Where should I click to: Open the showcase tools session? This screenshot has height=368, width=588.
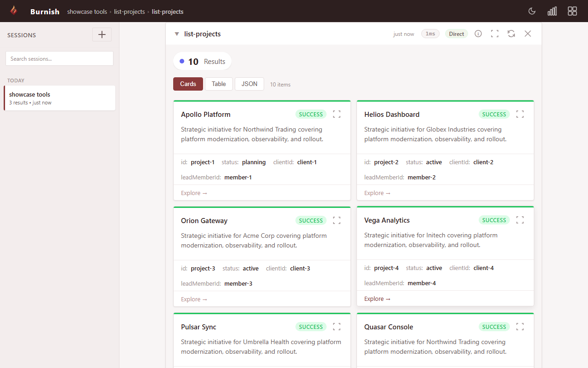click(60, 98)
